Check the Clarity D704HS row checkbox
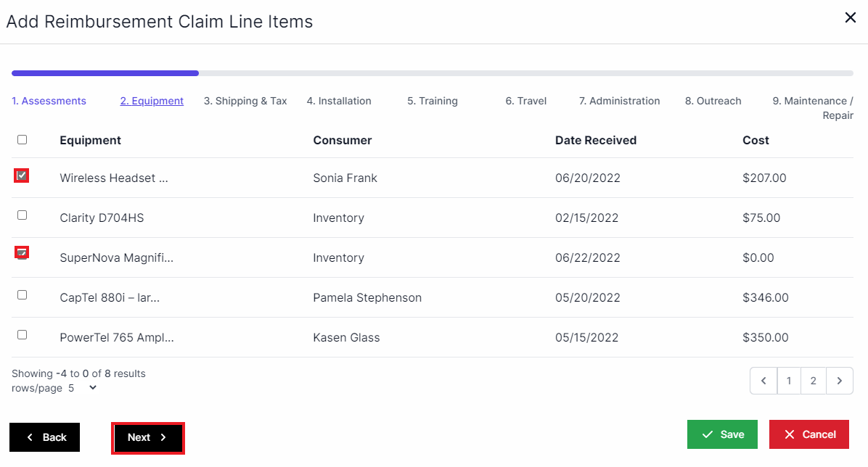868x467 pixels. point(21,215)
